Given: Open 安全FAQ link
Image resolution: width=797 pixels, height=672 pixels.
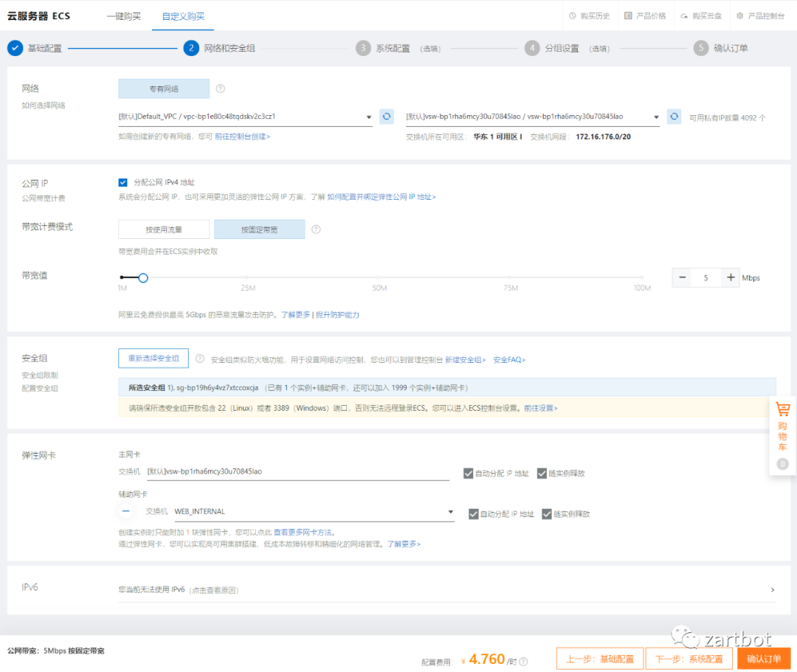Looking at the screenshot, I should [509, 360].
